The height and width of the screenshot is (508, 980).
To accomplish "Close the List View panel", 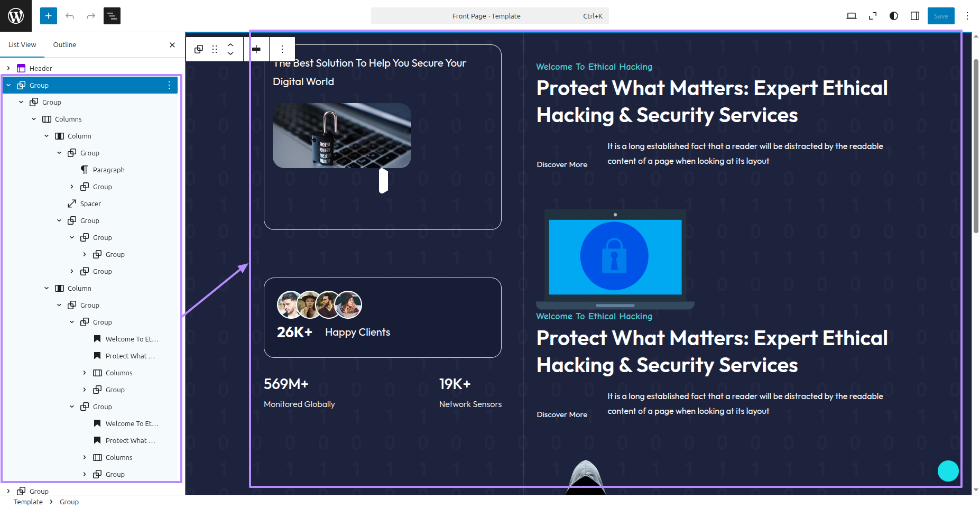I will [172, 45].
